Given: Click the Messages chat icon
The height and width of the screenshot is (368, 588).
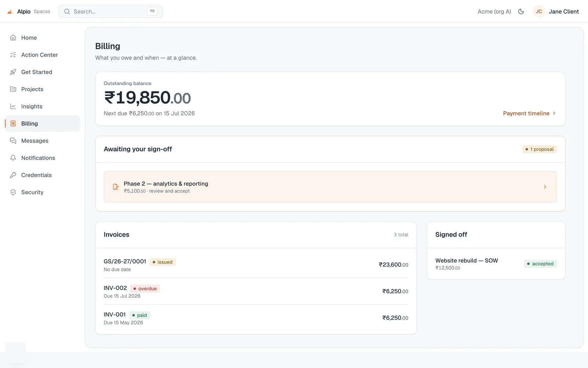Looking at the screenshot, I should 13,141.
